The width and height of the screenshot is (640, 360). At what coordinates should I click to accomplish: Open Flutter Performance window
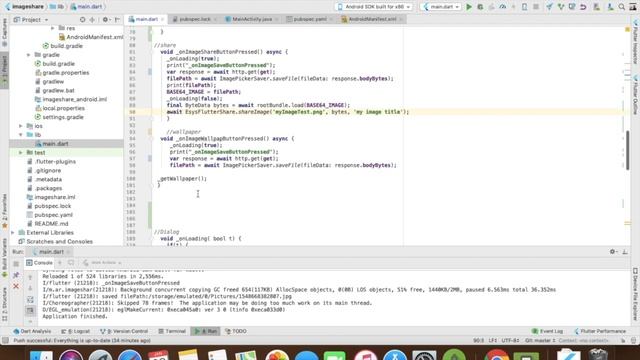point(600,331)
